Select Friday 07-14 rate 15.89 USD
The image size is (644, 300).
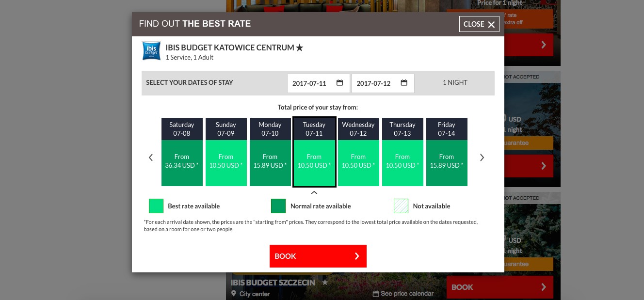(447, 152)
